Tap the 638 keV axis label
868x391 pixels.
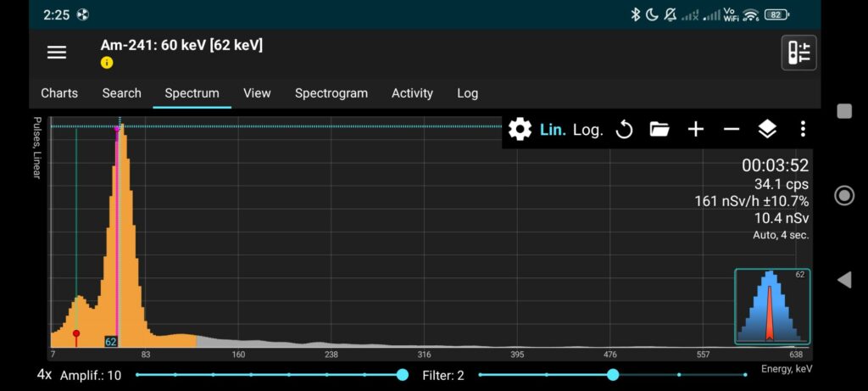click(796, 355)
